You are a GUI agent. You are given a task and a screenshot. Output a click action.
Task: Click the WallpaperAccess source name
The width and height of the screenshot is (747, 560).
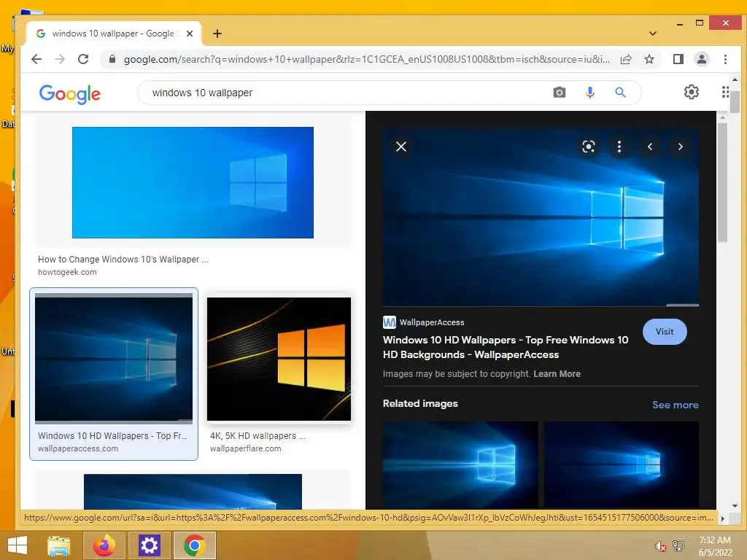pyautogui.click(x=432, y=322)
